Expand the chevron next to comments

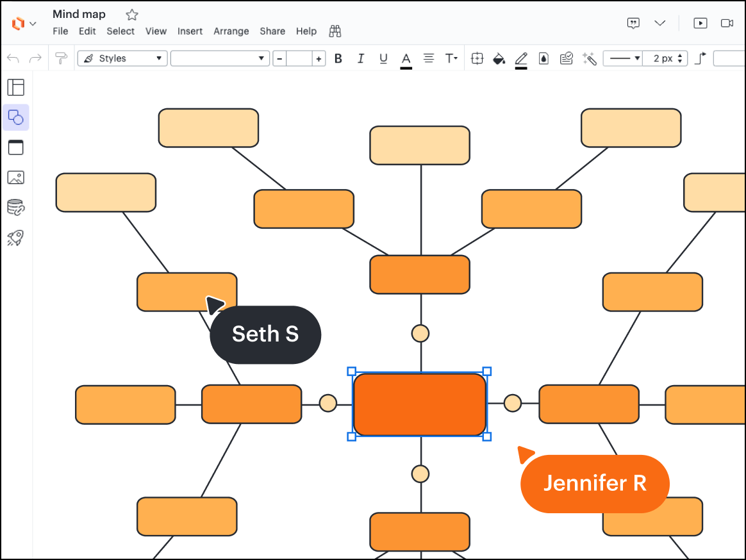pyautogui.click(x=660, y=23)
